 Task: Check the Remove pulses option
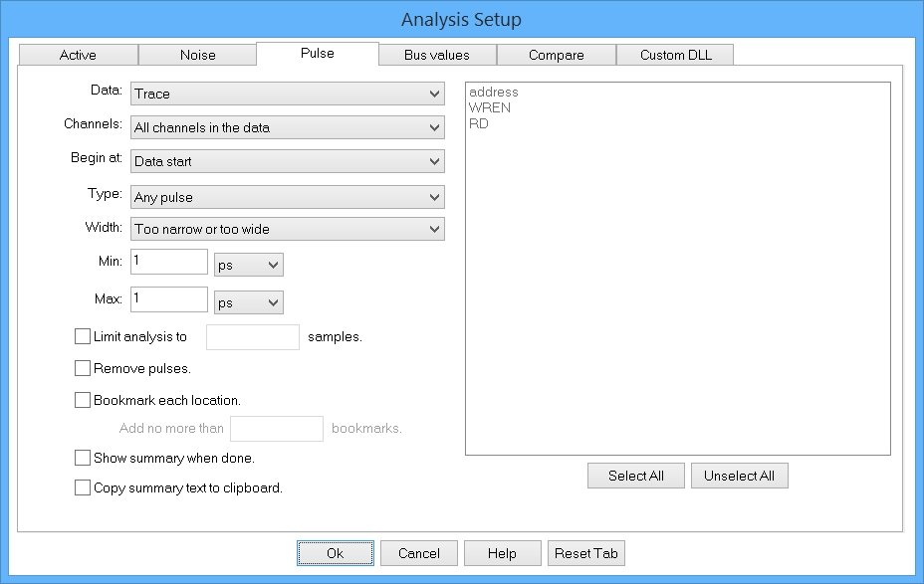click(x=83, y=369)
